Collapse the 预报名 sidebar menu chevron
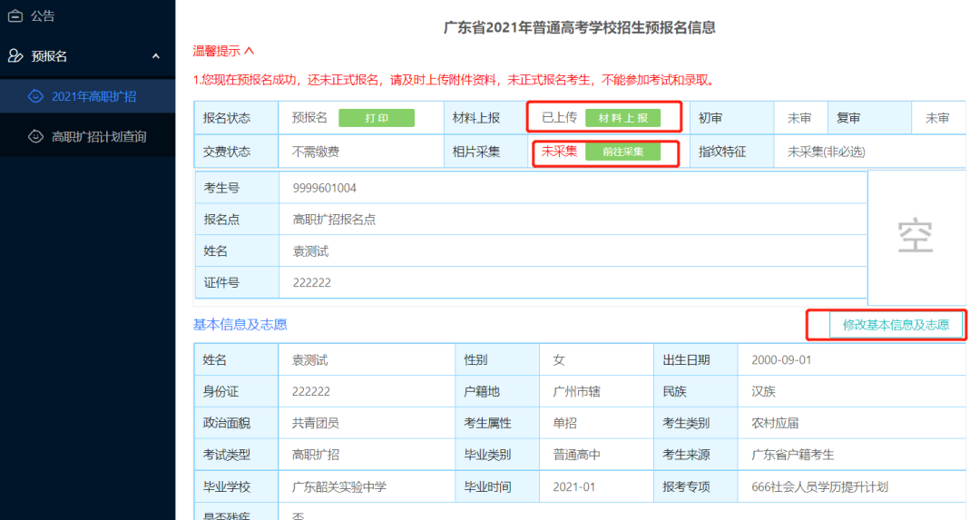This screenshot has height=520, width=980. [156, 56]
